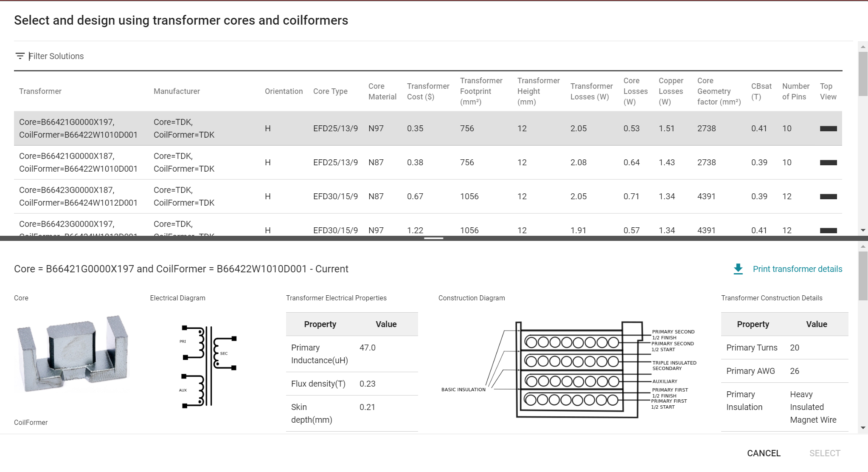Select row Core=B66423G0000X187 transformer

pos(428,196)
